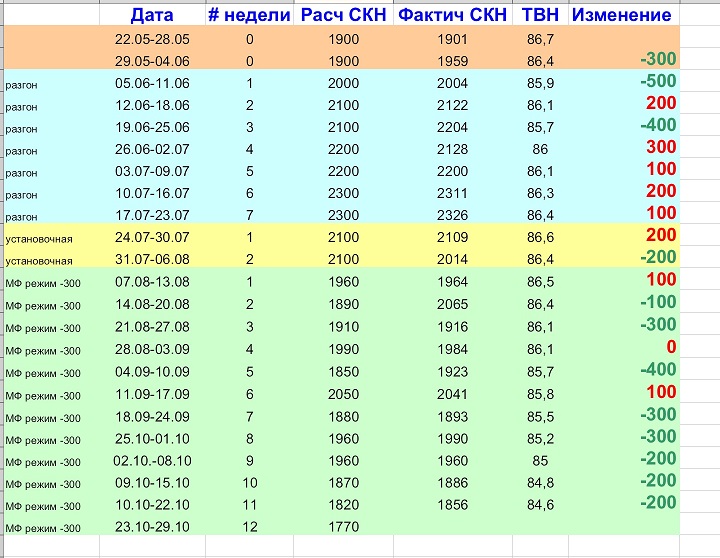Select the 'Изменение' header cell

point(622,15)
